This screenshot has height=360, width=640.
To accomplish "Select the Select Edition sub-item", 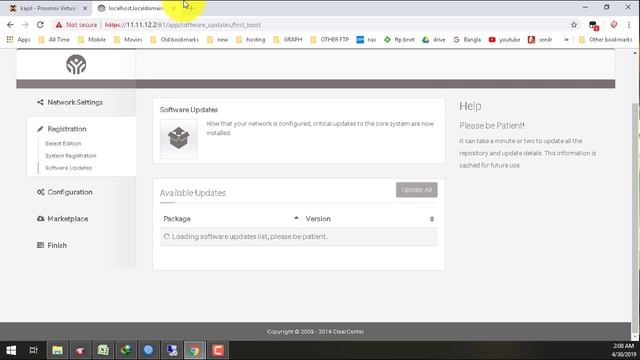I will coord(63,144).
